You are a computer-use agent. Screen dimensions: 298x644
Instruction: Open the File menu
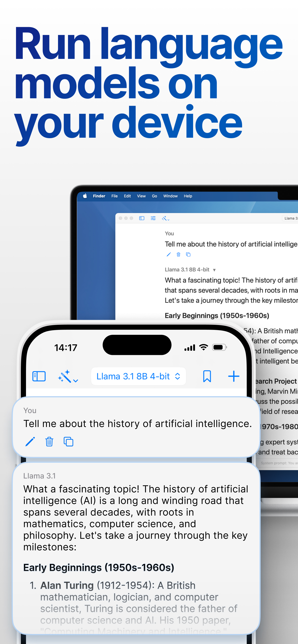pos(114,196)
